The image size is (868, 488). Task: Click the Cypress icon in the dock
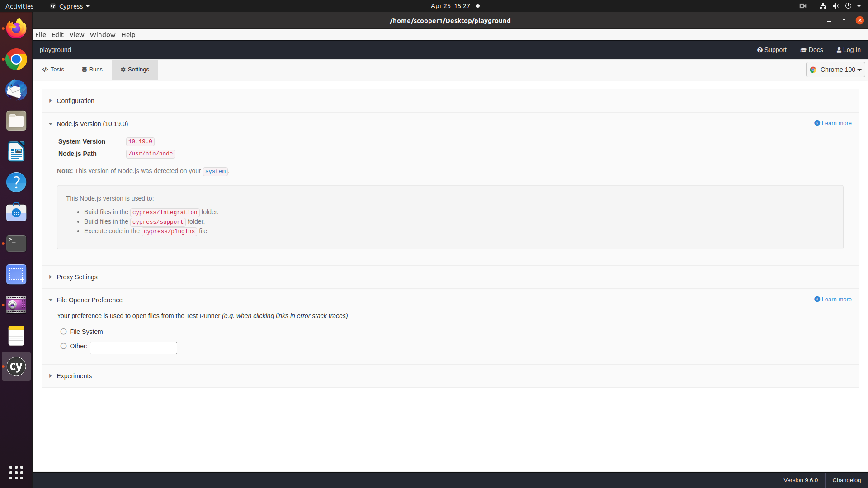pos(16,366)
